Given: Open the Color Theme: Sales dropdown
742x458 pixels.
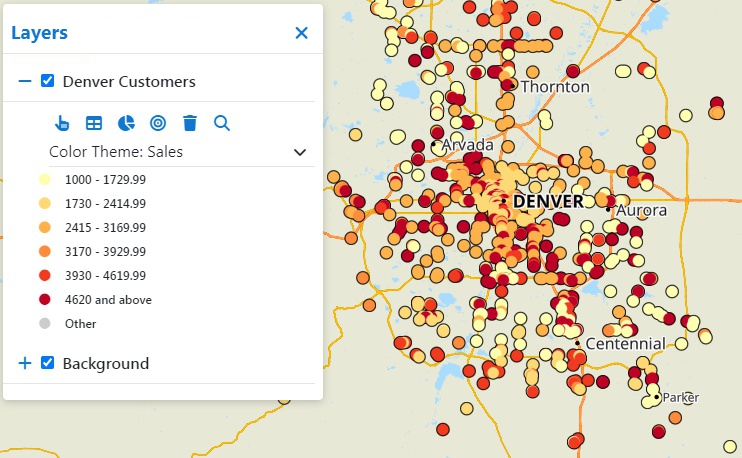Looking at the screenshot, I should (299, 152).
